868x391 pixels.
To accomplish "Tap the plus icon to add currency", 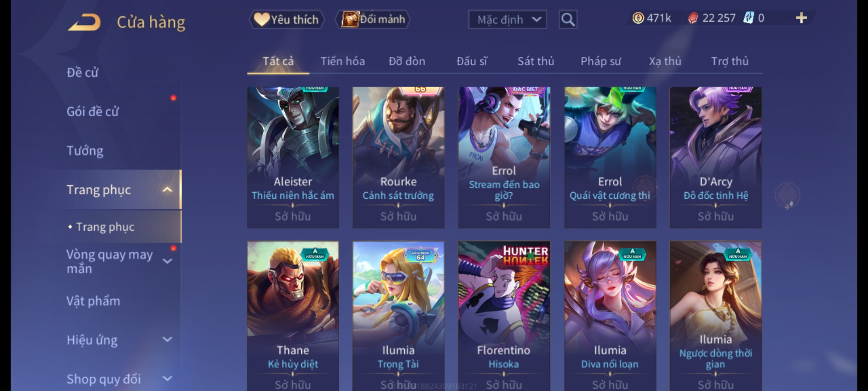I will [801, 18].
